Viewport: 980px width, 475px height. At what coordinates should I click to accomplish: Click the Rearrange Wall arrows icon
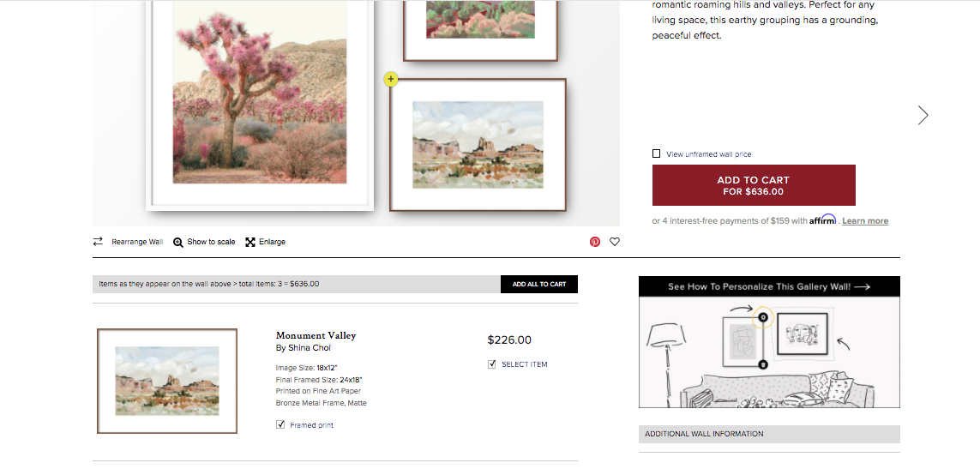tap(98, 241)
